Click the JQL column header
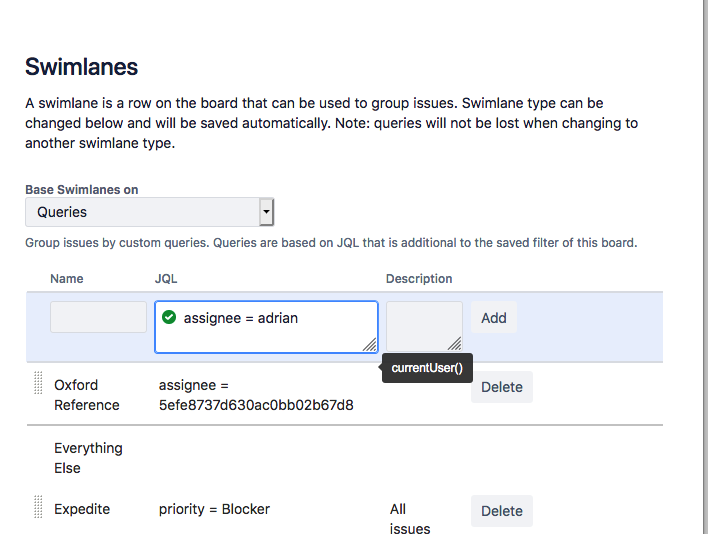This screenshot has height=534, width=708. tap(166, 279)
